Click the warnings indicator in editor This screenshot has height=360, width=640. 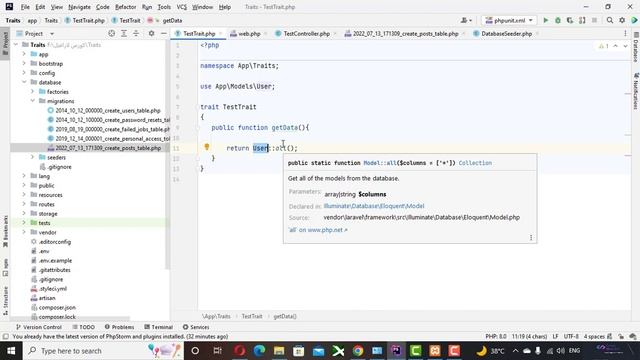click(604, 46)
